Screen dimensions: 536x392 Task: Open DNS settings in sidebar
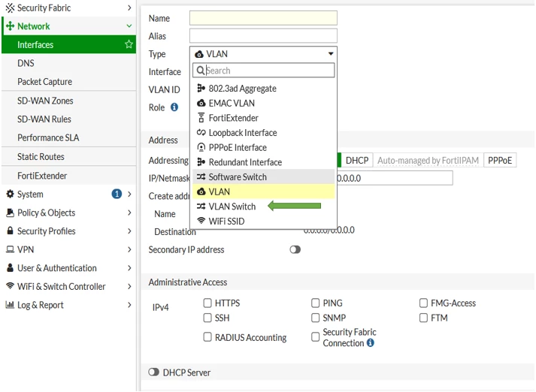[68, 63]
